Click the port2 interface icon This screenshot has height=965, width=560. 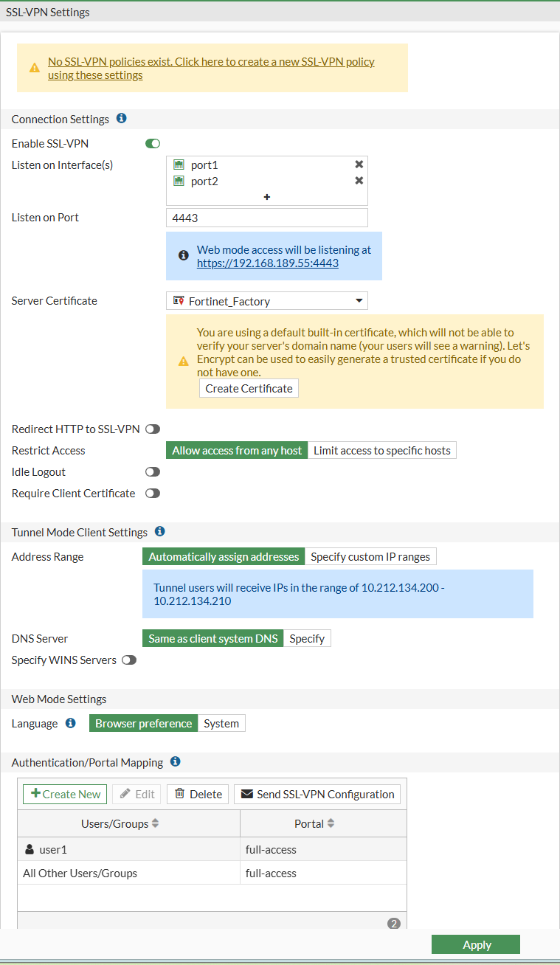click(x=179, y=181)
